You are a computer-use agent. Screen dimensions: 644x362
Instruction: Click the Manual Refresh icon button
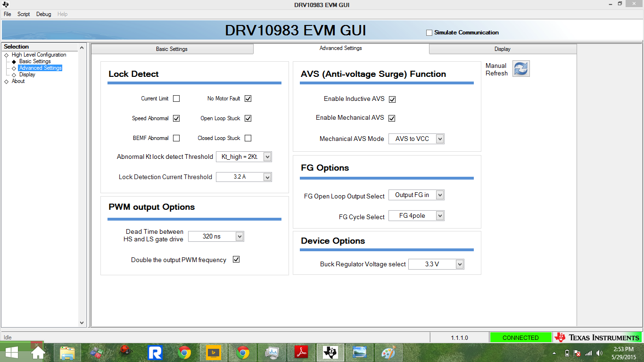point(521,69)
